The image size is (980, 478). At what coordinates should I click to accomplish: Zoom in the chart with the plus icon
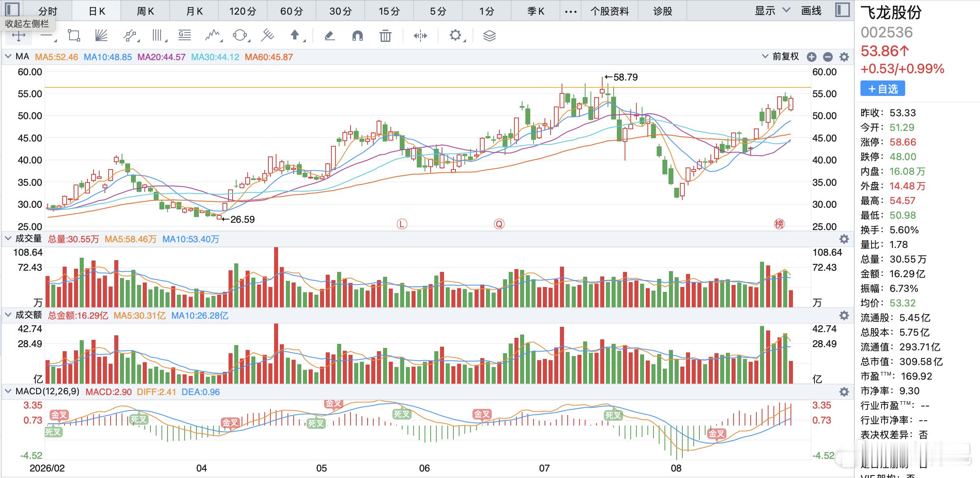click(x=812, y=57)
